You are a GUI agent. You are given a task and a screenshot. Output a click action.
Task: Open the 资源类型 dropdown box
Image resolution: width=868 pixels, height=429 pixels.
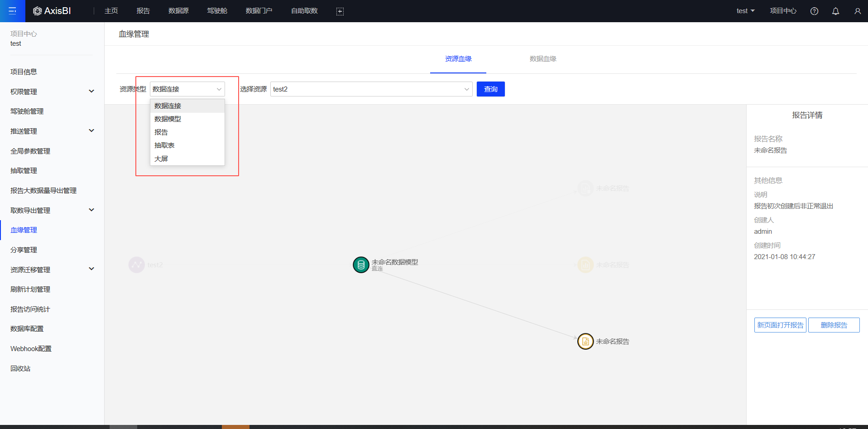tap(187, 89)
